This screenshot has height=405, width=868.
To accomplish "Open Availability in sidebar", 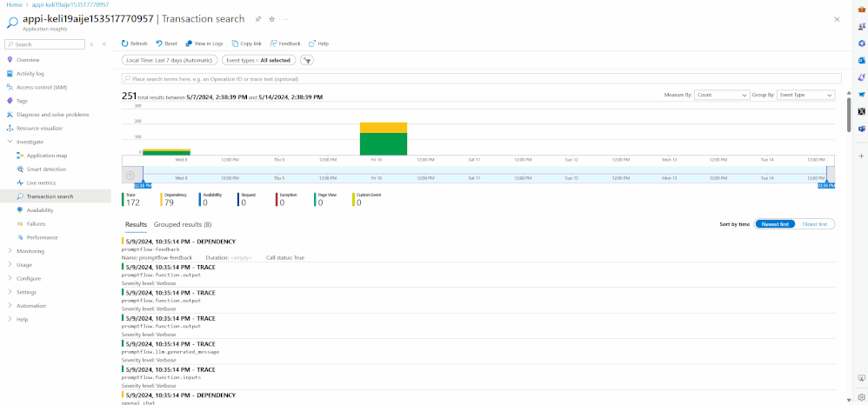I will tap(40, 210).
